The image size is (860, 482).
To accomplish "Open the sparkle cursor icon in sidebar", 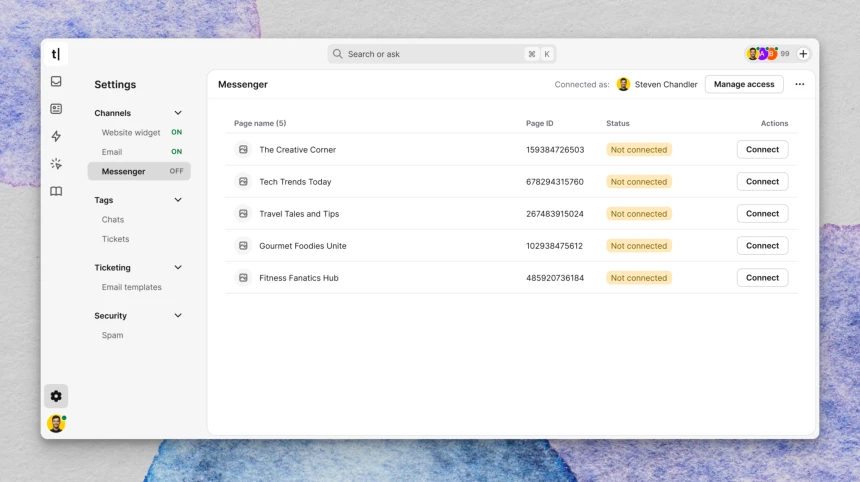I will click(56, 163).
